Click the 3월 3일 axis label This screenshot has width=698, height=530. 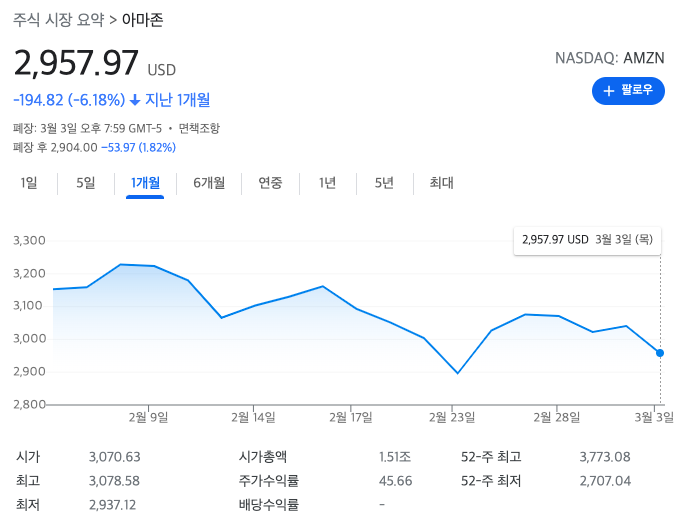pos(654,417)
